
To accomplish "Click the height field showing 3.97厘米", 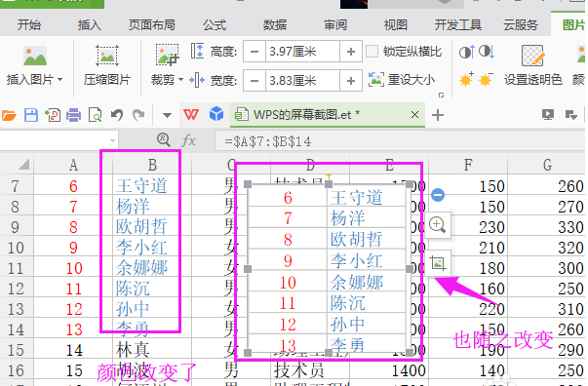I will point(302,52).
